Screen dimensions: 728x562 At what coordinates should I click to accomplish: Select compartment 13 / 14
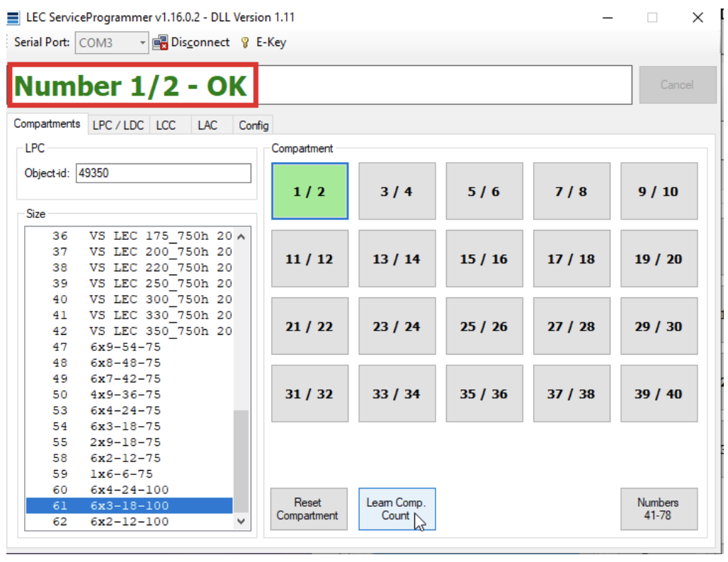click(x=397, y=258)
